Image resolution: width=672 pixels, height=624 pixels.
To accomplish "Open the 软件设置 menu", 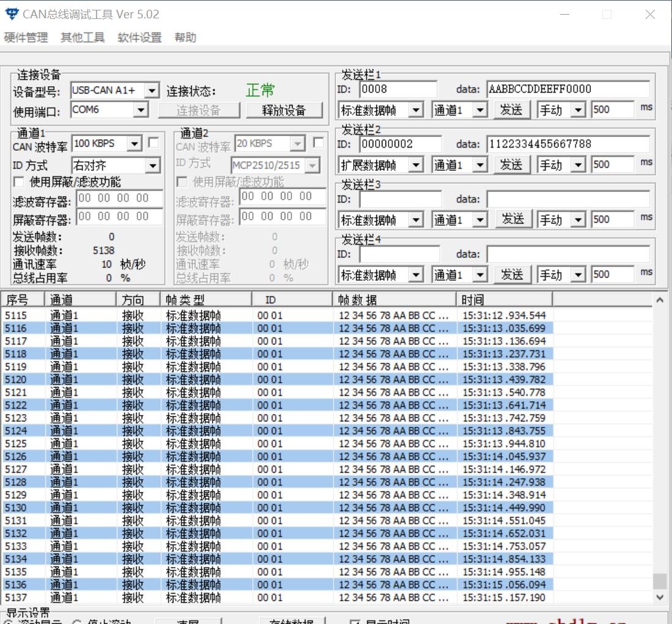I will (140, 38).
